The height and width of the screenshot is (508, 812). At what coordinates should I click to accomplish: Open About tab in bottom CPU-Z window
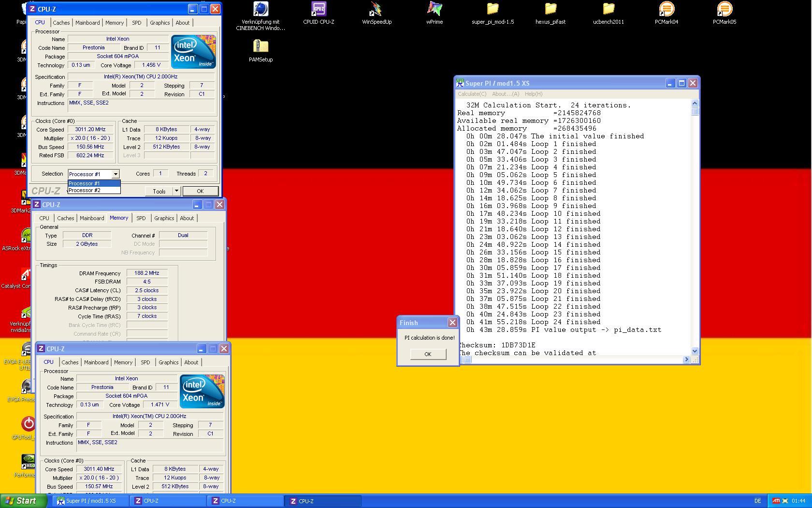tap(191, 362)
